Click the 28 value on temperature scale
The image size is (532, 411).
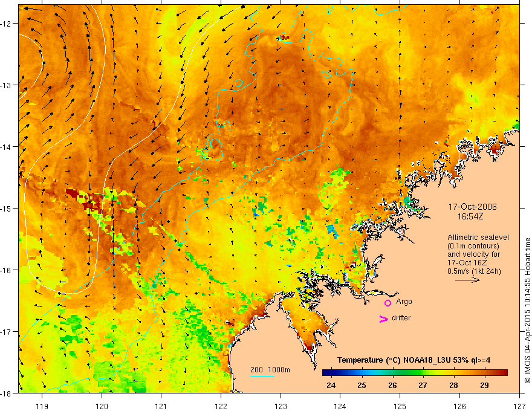(x=453, y=385)
